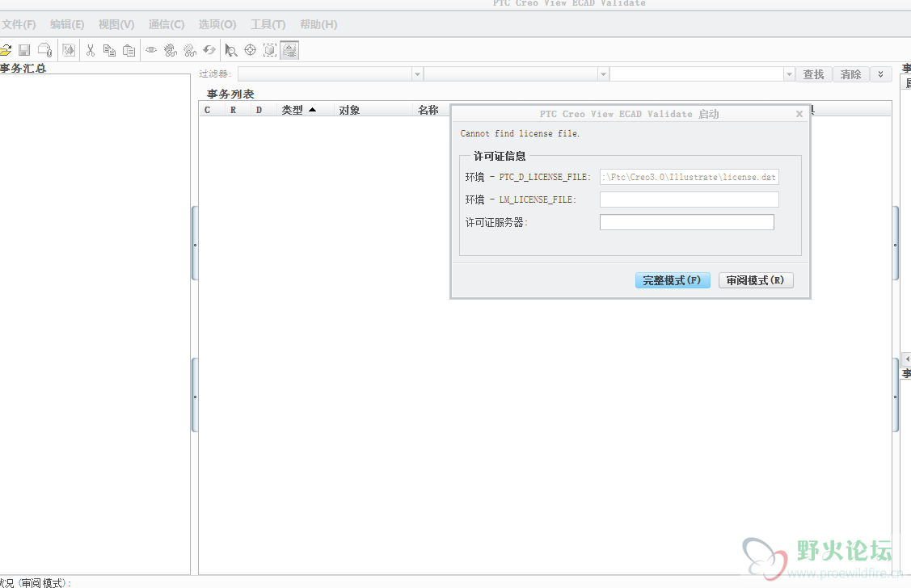
Task: Open the 选项(O) menu
Action: pyautogui.click(x=217, y=24)
